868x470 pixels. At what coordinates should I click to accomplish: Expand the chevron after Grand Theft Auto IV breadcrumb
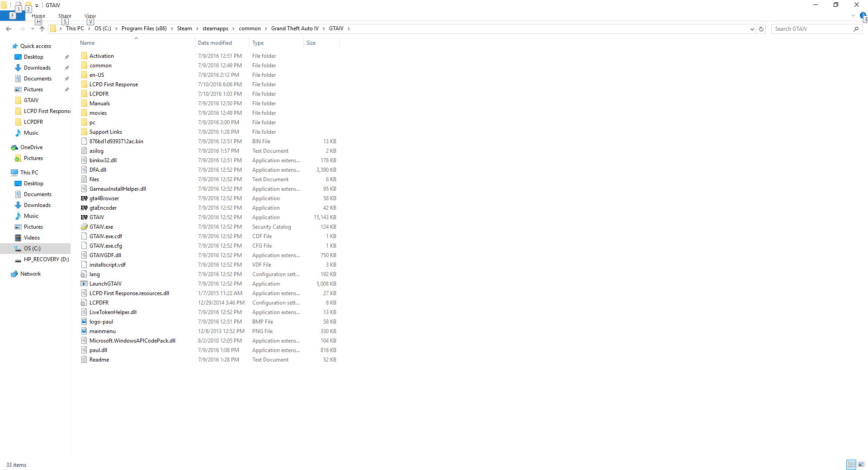click(324, 28)
